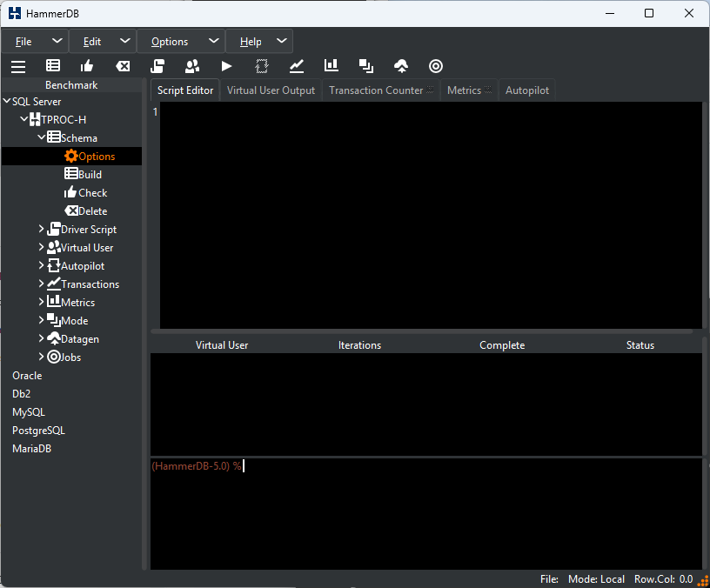Expand the Mode tree node
Image resolution: width=710 pixels, height=588 pixels.
pos(41,320)
